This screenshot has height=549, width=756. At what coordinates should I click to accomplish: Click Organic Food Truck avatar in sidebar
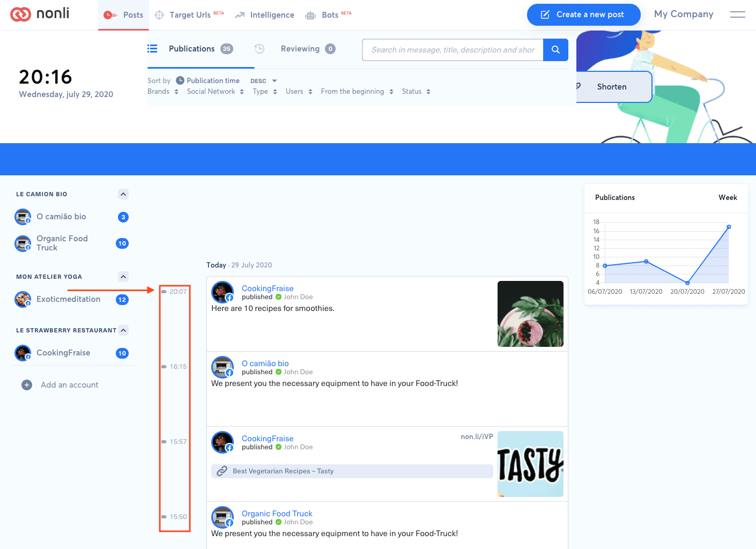pyautogui.click(x=23, y=243)
